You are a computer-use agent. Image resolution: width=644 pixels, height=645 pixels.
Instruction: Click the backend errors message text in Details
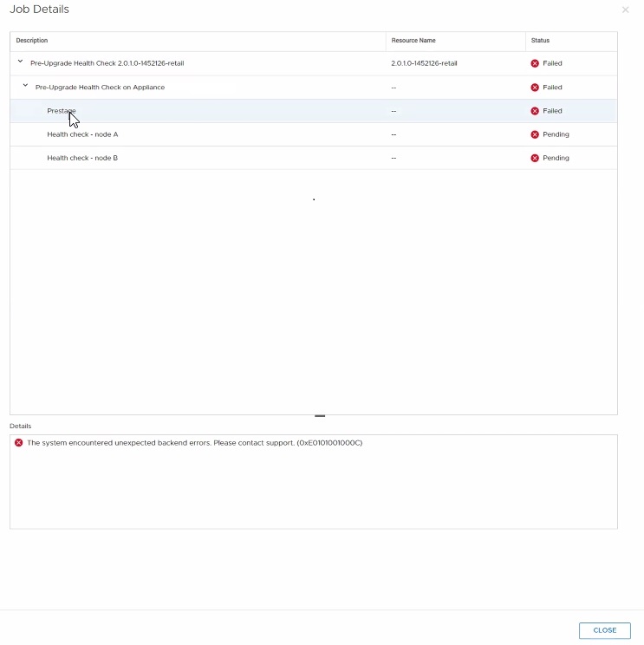pyautogui.click(x=194, y=443)
